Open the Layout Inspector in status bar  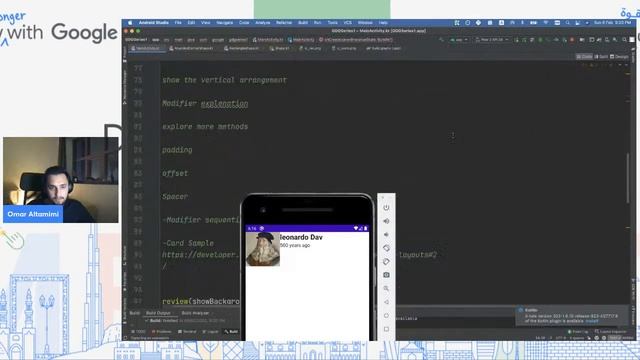click(x=611, y=331)
